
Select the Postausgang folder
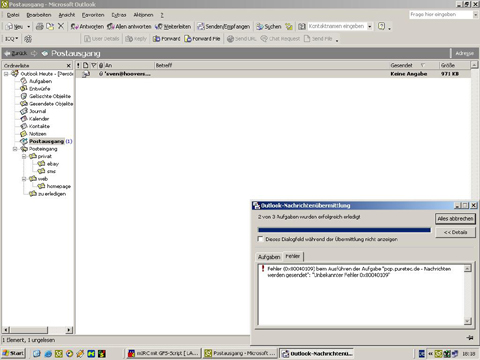46,141
